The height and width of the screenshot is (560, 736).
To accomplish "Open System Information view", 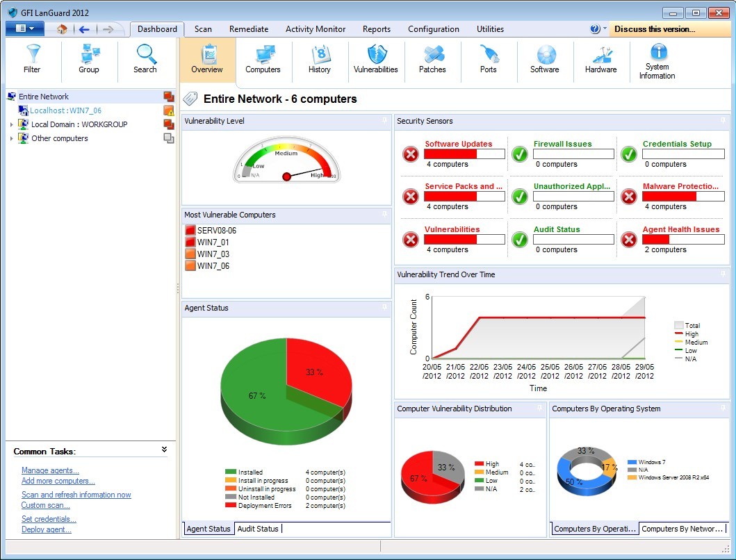I will pyautogui.click(x=657, y=61).
